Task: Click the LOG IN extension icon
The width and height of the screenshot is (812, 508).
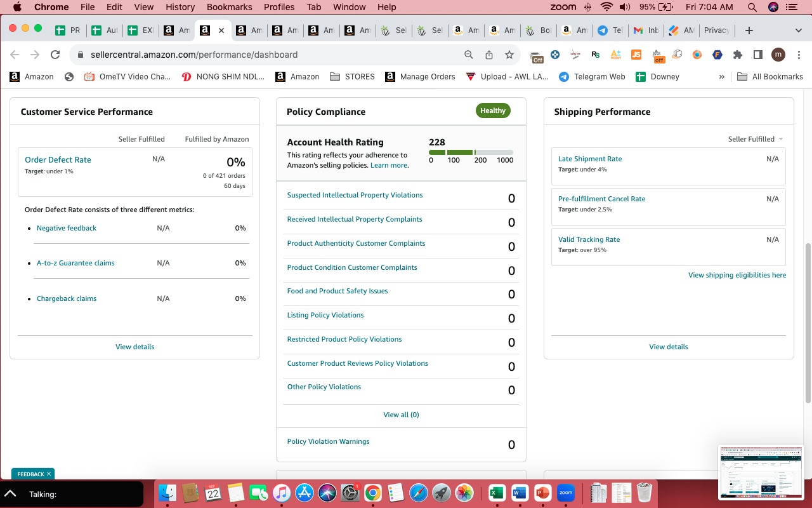Action: [x=575, y=55]
